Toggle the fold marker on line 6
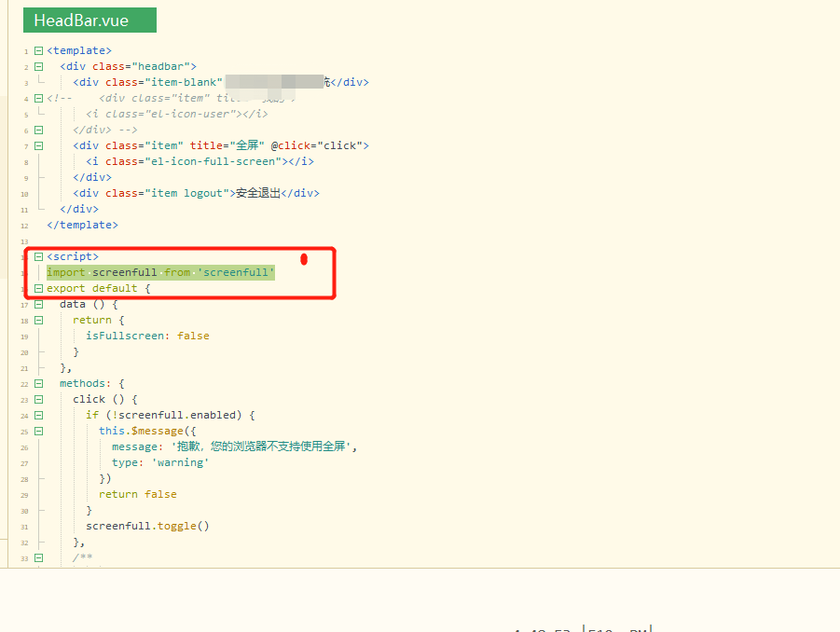The image size is (840, 632). click(37, 130)
